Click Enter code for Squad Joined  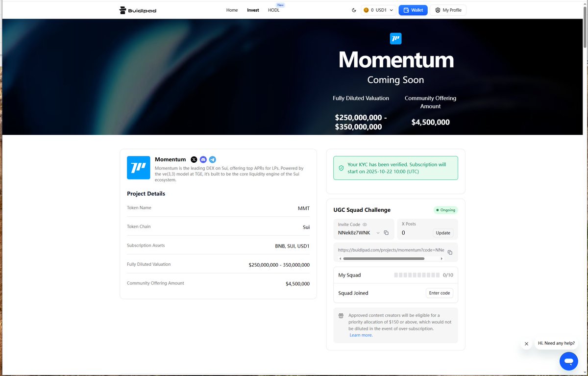coord(440,293)
